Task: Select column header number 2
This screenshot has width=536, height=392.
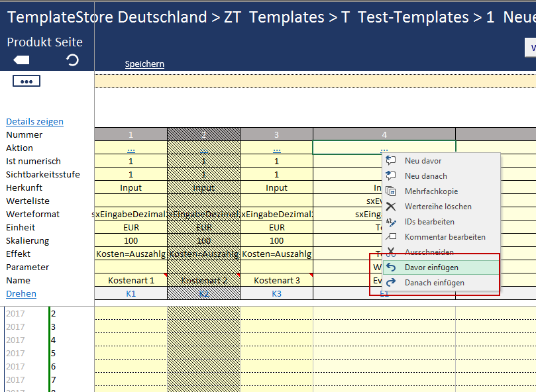Action: pyautogui.click(x=203, y=134)
